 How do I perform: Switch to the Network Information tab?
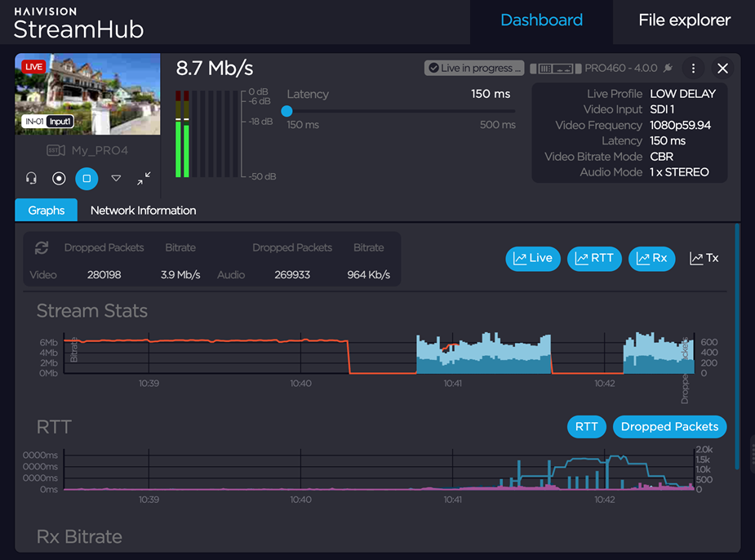pos(143,211)
